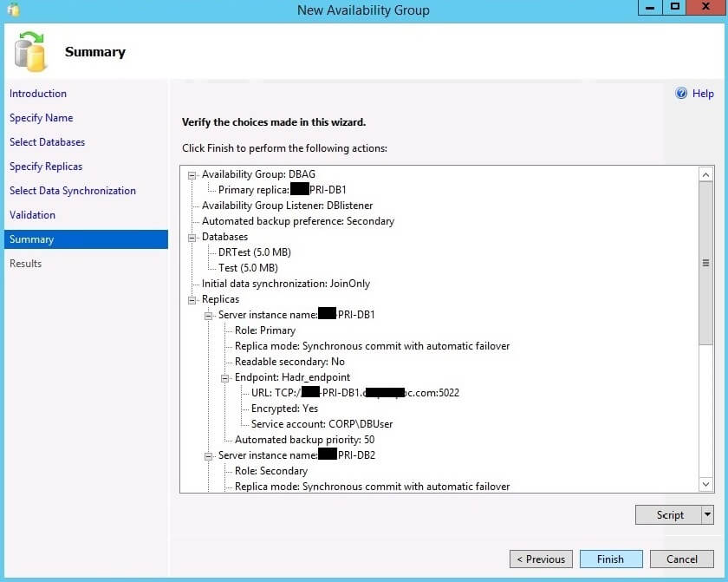Screen dimensions: 728x582
Task: Go to the Specify Replicas step
Action: click(46, 167)
